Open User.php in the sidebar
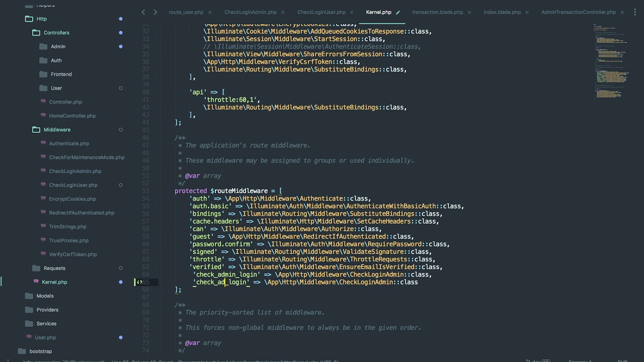This screenshot has height=362, width=644. pos(45,337)
